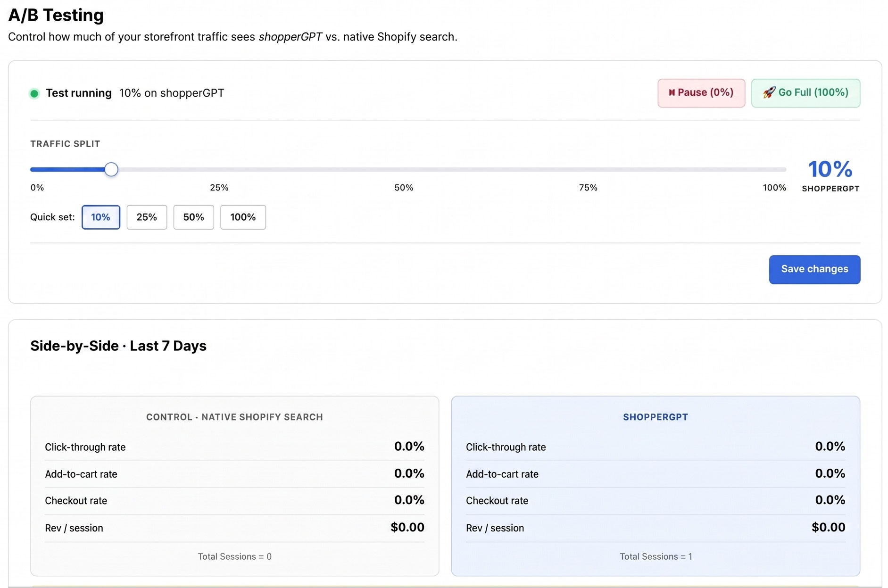Screen dimensions: 888x588
Task: Click the Save changes button
Action: click(814, 269)
